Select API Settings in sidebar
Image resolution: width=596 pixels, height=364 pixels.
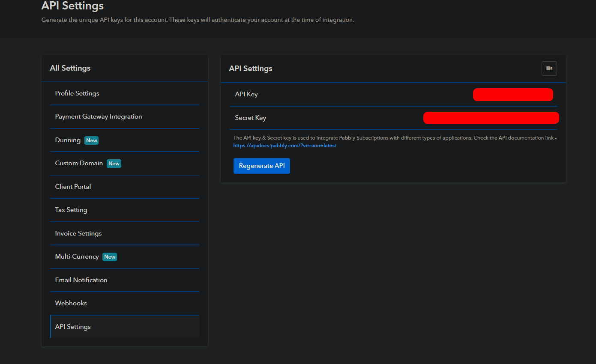coord(125,327)
